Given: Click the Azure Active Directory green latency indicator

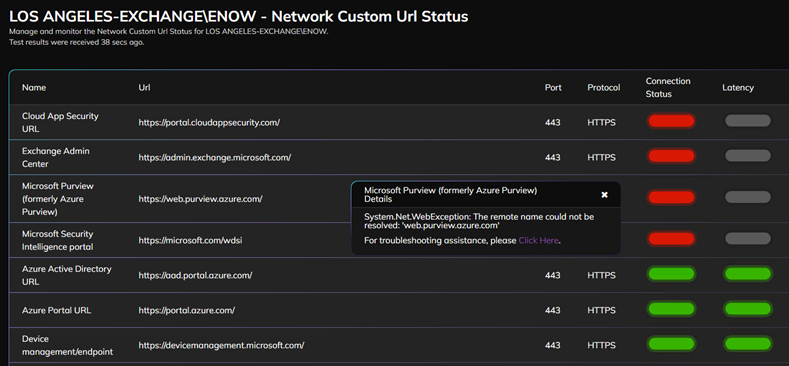Looking at the screenshot, I should tap(748, 274).
